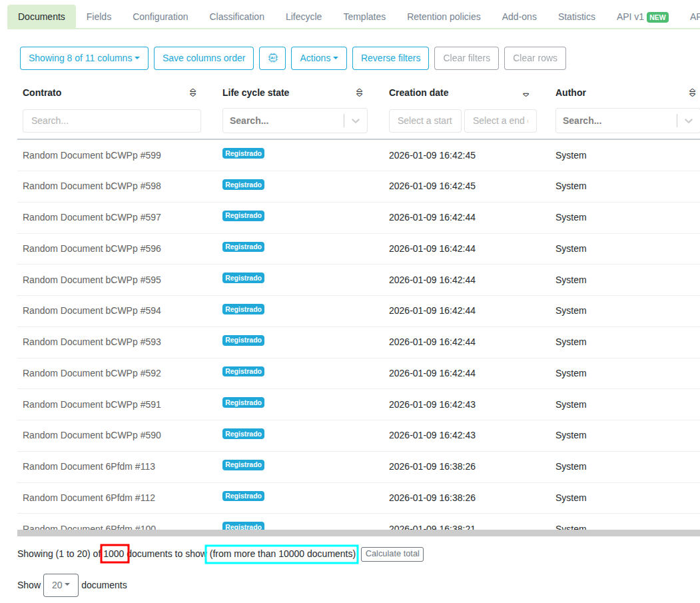The image size is (700, 603).
Task: Click the Creation date start field
Action: click(425, 121)
